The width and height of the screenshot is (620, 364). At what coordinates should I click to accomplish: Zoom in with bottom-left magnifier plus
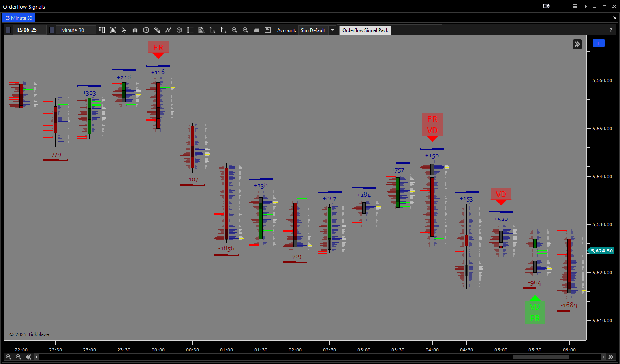click(x=19, y=357)
